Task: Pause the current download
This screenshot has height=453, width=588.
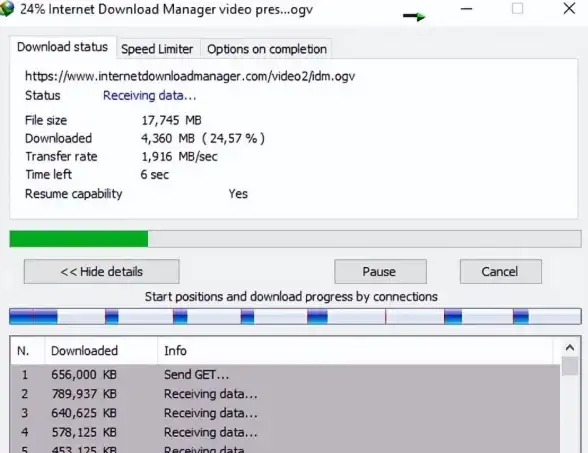Action: [x=380, y=272]
